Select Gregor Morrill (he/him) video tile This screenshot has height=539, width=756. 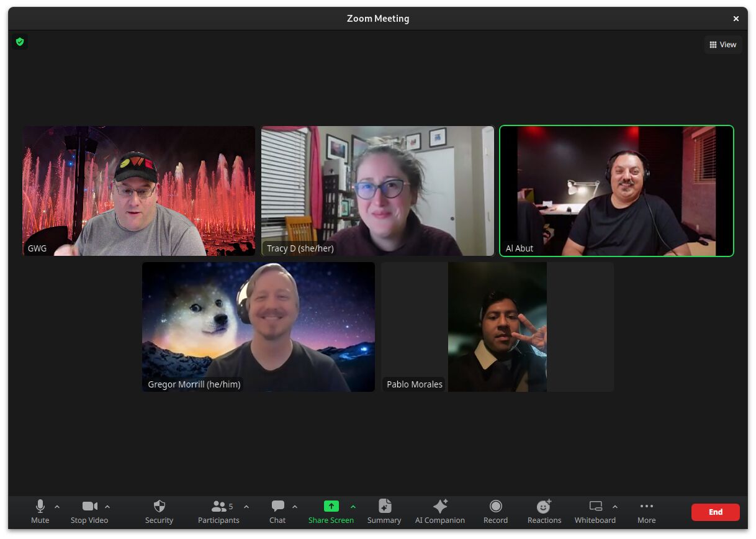[258, 327]
